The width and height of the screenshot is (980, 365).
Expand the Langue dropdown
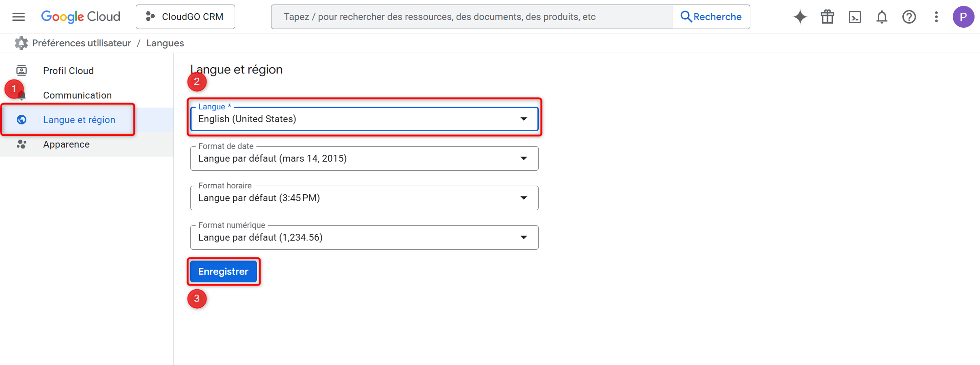pyautogui.click(x=364, y=119)
